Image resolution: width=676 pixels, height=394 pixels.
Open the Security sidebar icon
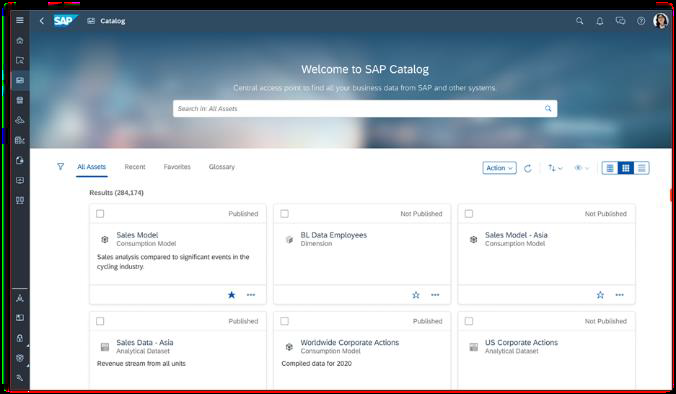click(20, 338)
